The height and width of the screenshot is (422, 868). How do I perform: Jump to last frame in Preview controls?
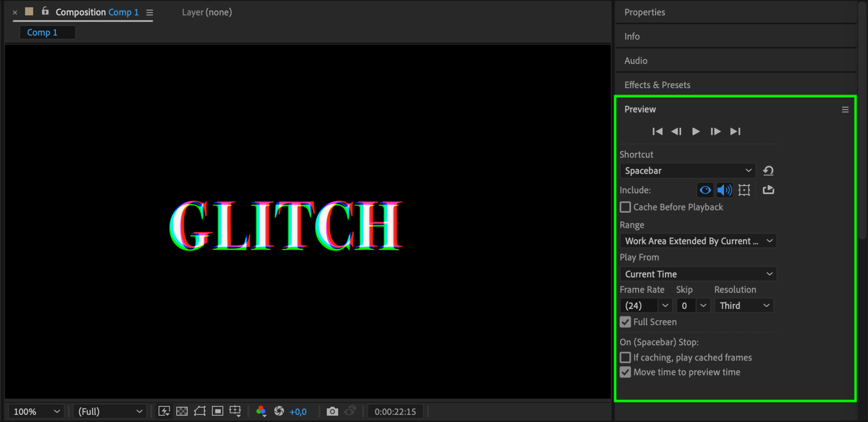735,131
